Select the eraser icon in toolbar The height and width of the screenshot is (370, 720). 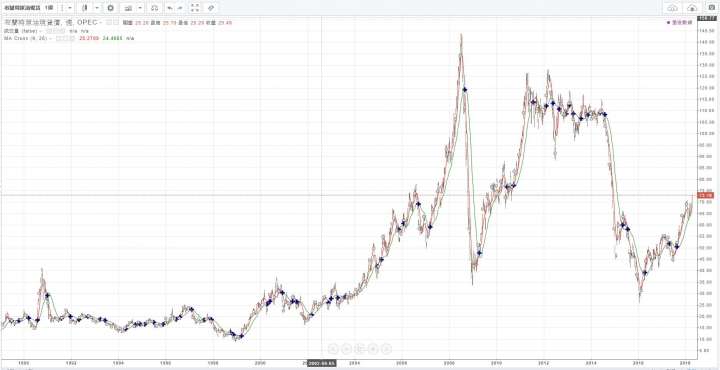(x=210, y=8)
